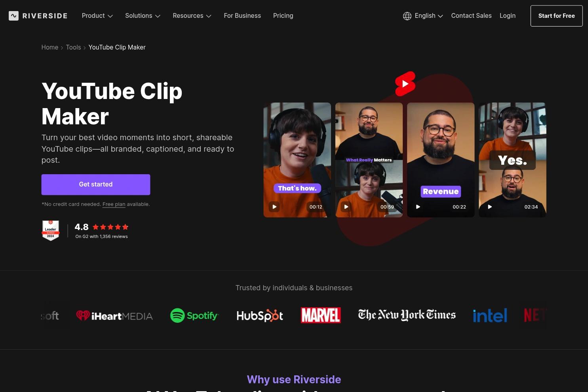
Task: Click Contact Sales in the header
Action: pyautogui.click(x=471, y=16)
